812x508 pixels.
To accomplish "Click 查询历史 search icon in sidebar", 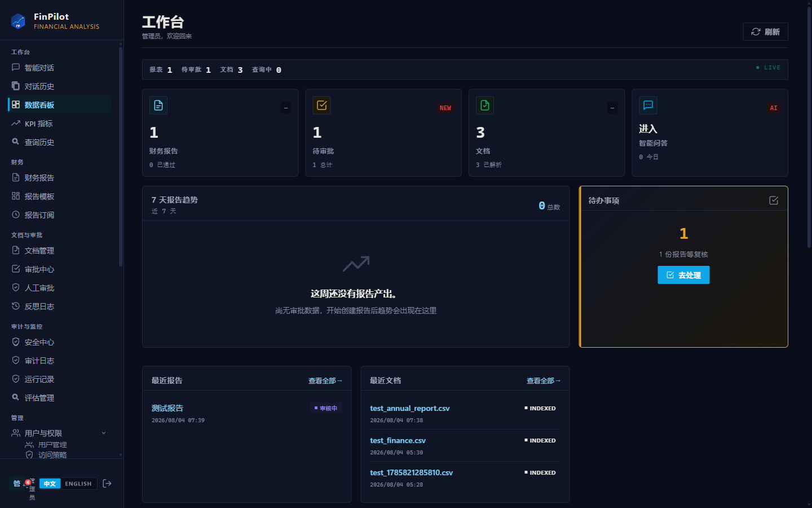I will [16, 142].
